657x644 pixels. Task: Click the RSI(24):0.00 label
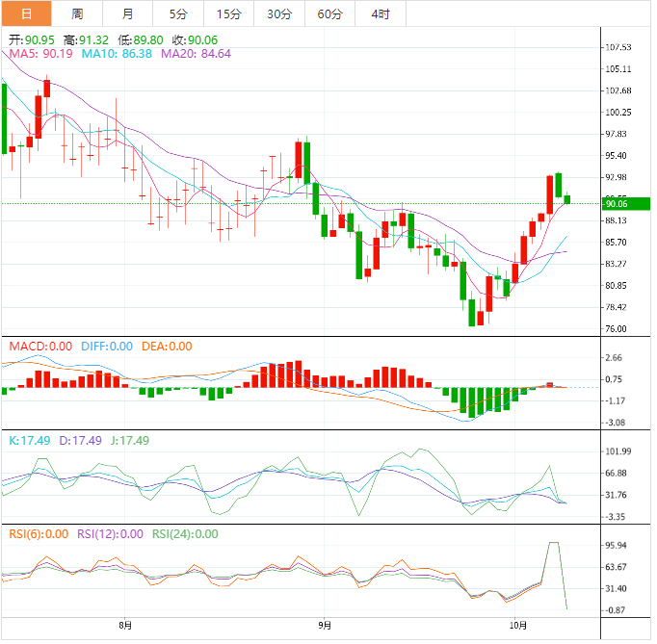click(186, 534)
